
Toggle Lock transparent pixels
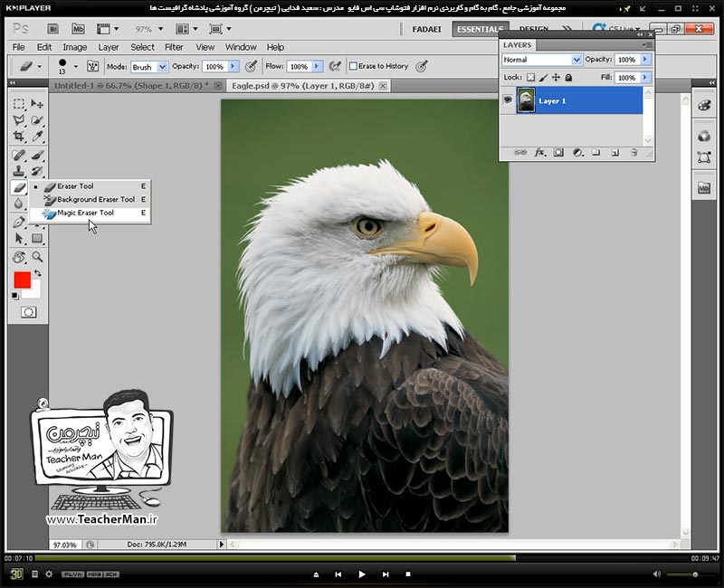[531, 78]
